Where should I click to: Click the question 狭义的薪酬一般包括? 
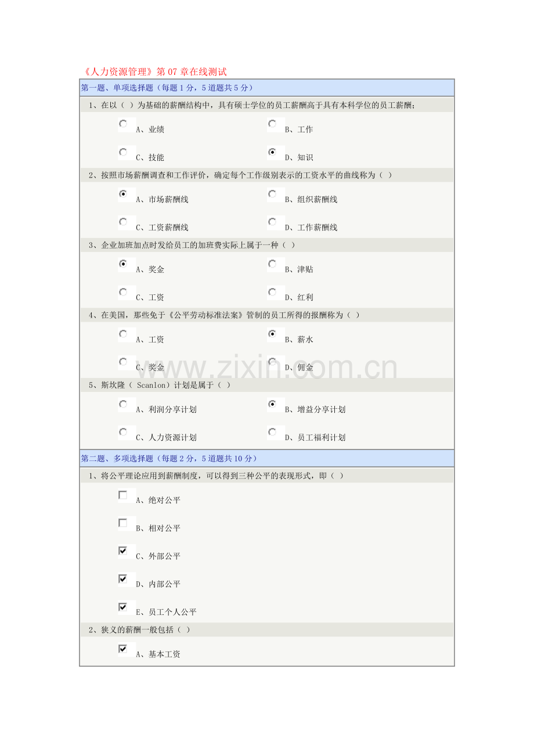[x=139, y=630]
